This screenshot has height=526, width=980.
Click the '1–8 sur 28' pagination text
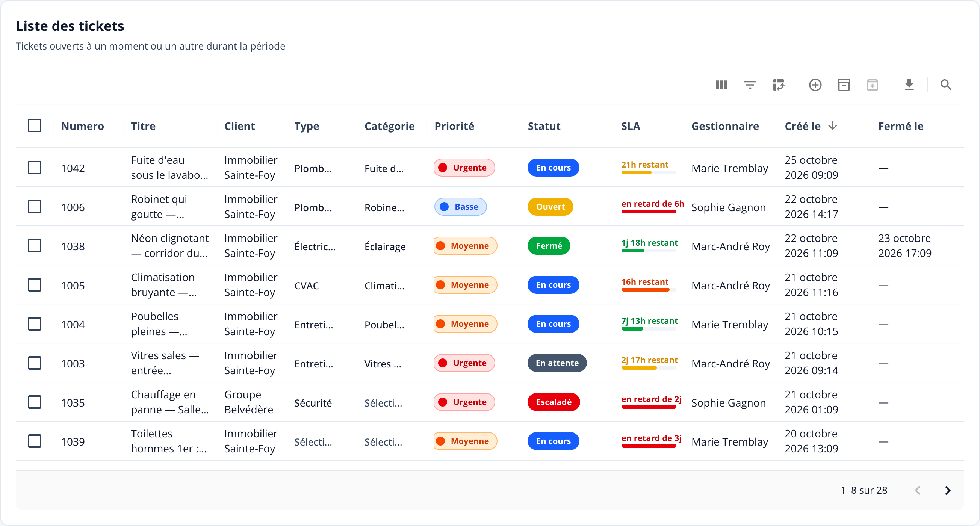[864, 490]
